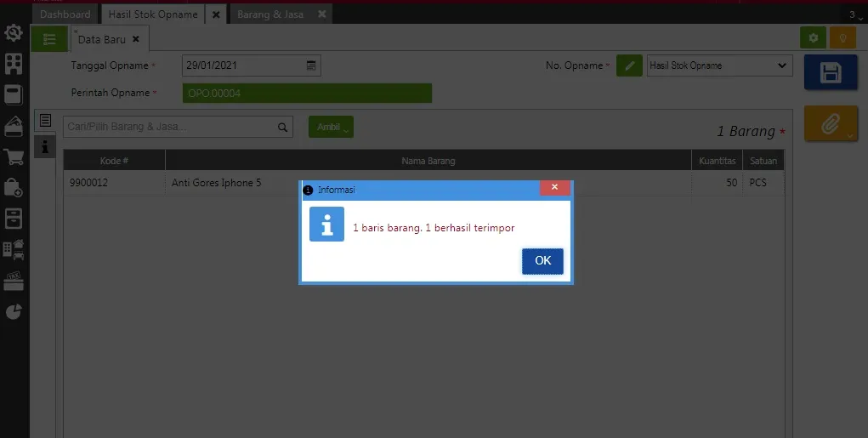Open the fixed assets building-car icon
Viewport: 868px width, 438px height.
click(14, 250)
